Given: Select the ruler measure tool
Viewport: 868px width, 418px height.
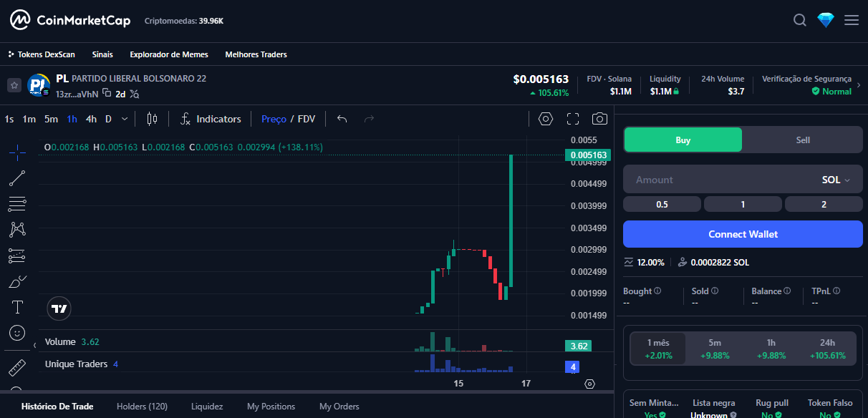Looking at the screenshot, I should 17,368.
